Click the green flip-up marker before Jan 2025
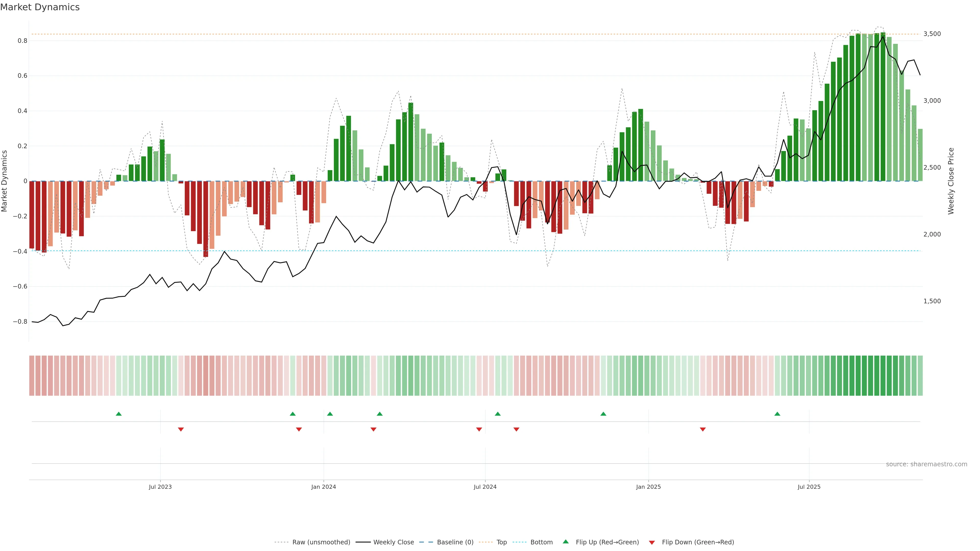The width and height of the screenshot is (980, 551). point(603,414)
